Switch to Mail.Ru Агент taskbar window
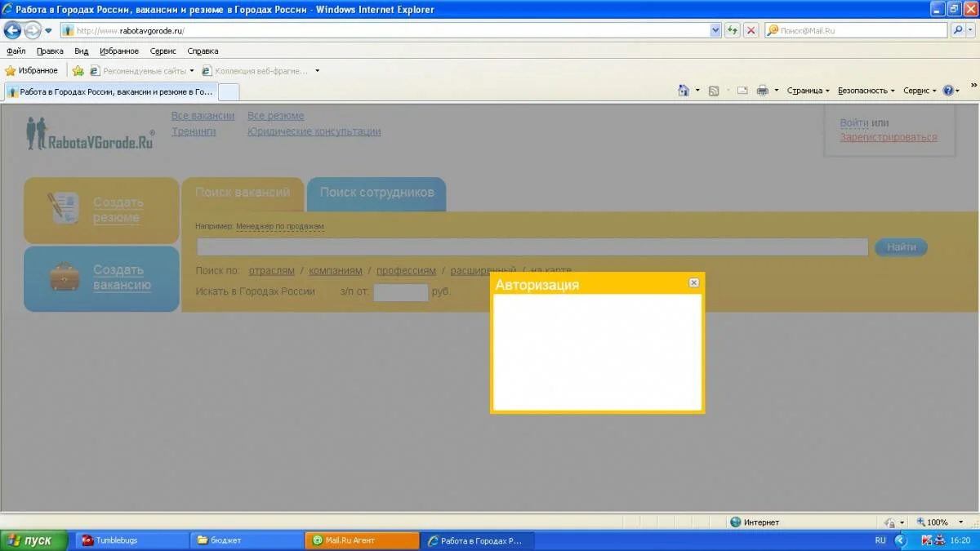The image size is (980, 551). point(361,540)
